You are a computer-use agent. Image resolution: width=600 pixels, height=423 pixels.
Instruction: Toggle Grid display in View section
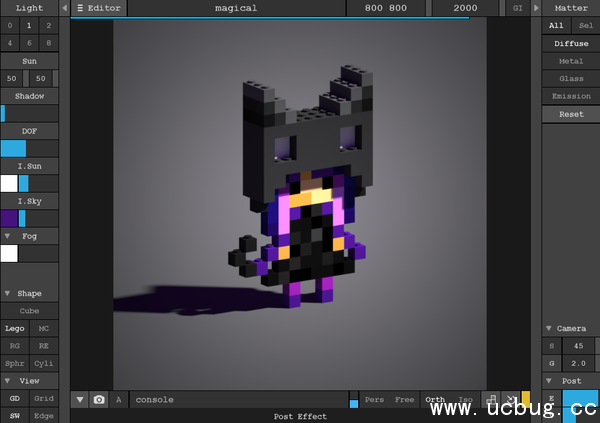44,398
